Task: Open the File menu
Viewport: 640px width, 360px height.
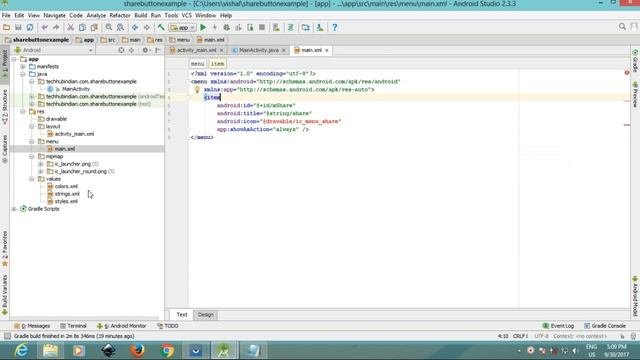Action: tap(6, 15)
